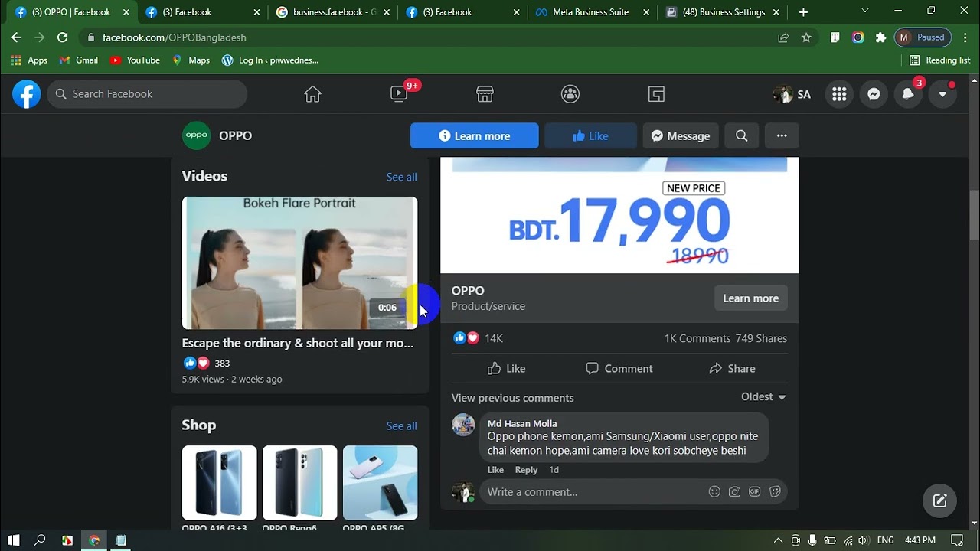Click the search icon on OPPO page bar
The width and height of the screenshot is (980, 551).
coord(741,135)
